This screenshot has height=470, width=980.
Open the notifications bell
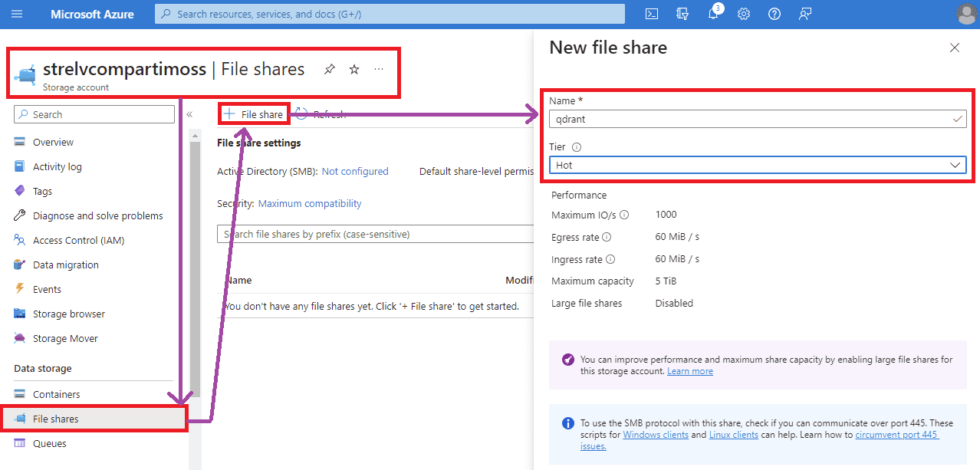click(x=713, y=14)
